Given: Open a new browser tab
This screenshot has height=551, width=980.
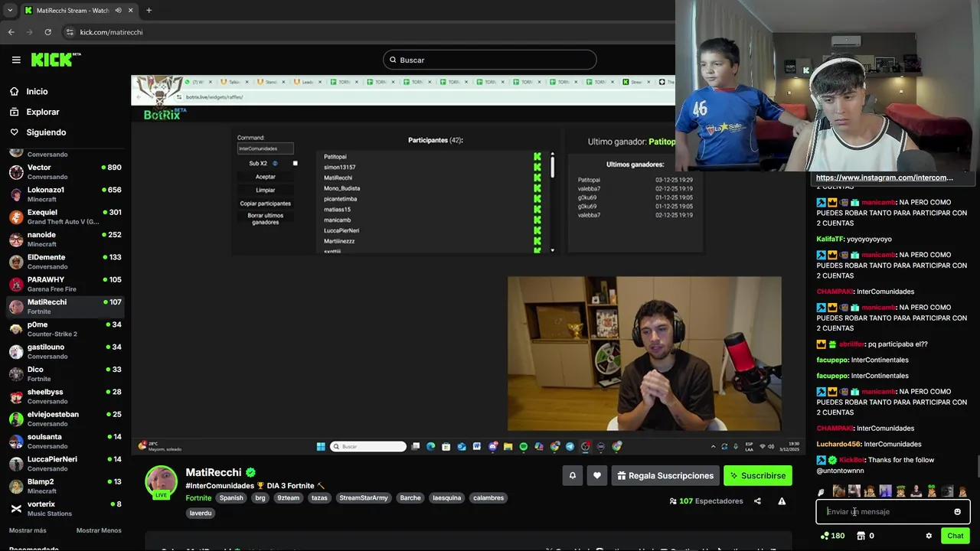Looking at the screenshot, I should [x=149, y=11].
